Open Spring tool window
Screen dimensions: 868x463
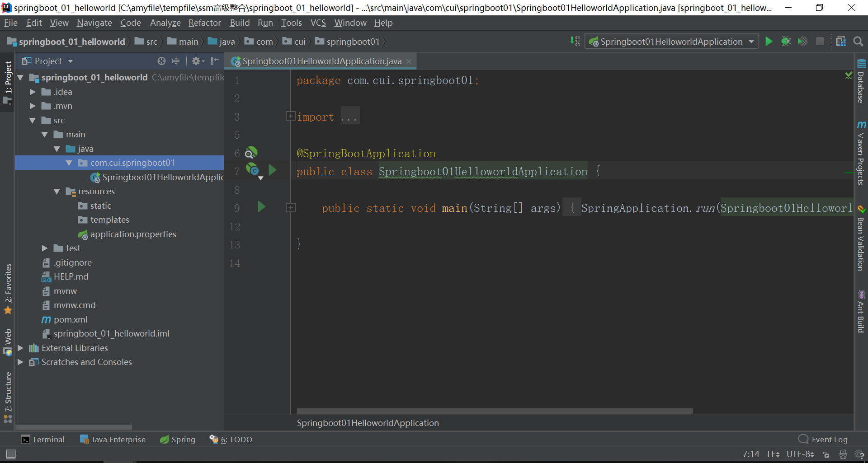click(178, 440)
